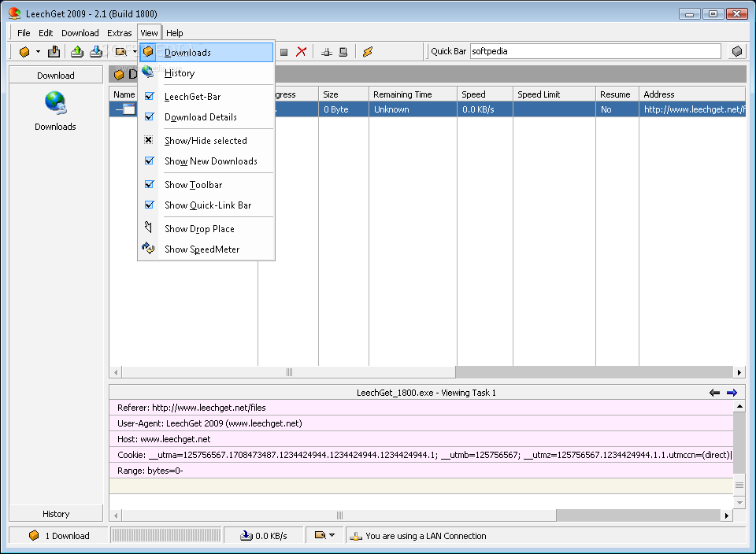Click the History sidebar panel button
The height and width of the screenshot is (554, 756).
point(56,514)
